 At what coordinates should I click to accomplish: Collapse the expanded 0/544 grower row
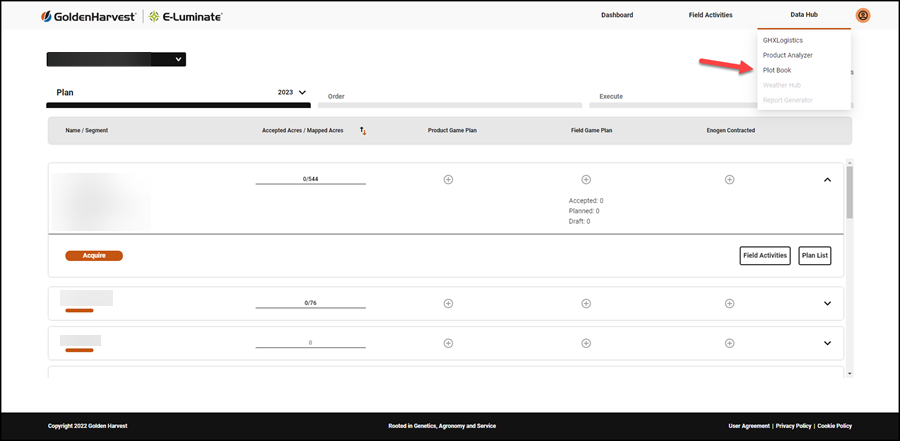coord(827,180)
